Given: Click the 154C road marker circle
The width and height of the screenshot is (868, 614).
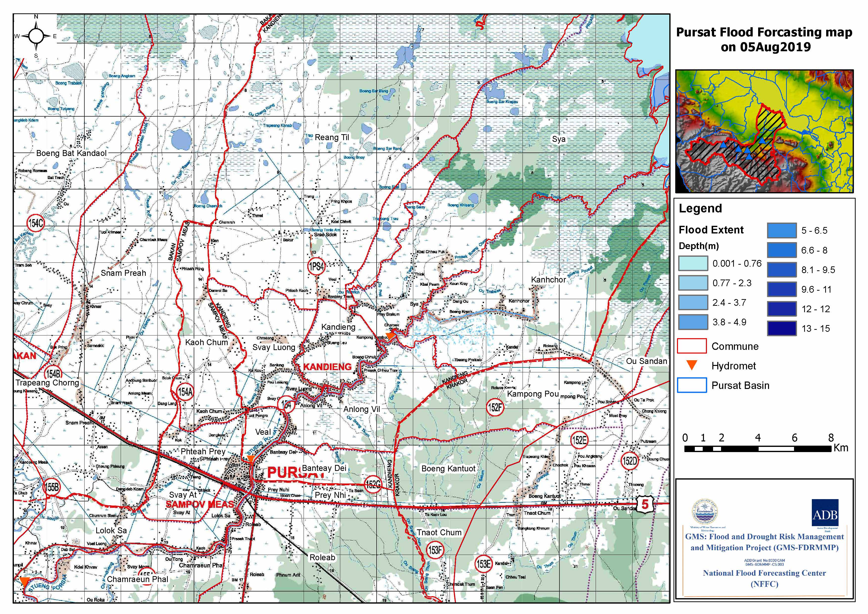Looking at the screenshot, I should pos(36,223).
